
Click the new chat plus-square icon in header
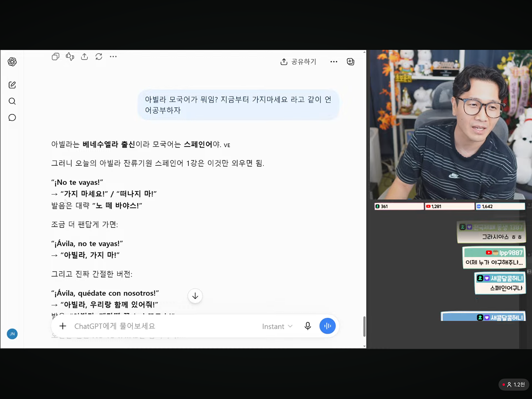(x=351, y=62)
